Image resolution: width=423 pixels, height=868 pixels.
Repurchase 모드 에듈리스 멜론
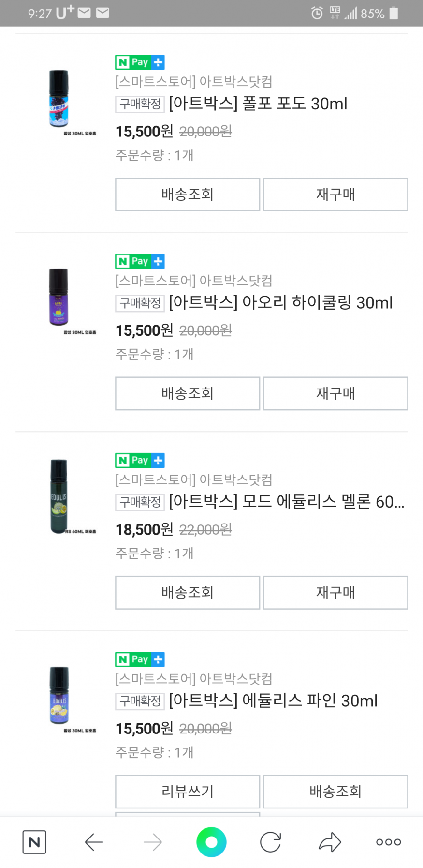(335, 593)
